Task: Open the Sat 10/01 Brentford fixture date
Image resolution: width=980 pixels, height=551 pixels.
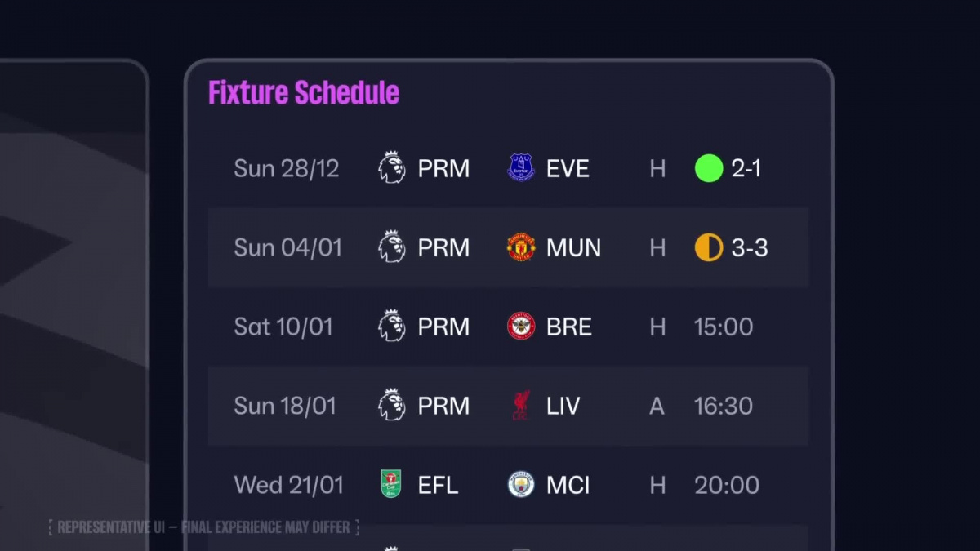Action: click(x=283, y=327)
